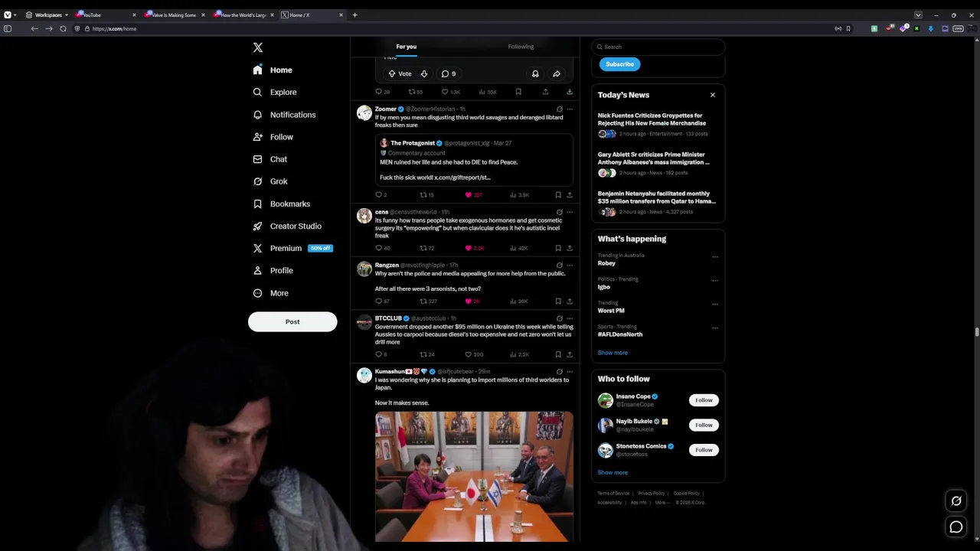Unlike Zoomer's post with 327 likes

[x=474, y=195]
